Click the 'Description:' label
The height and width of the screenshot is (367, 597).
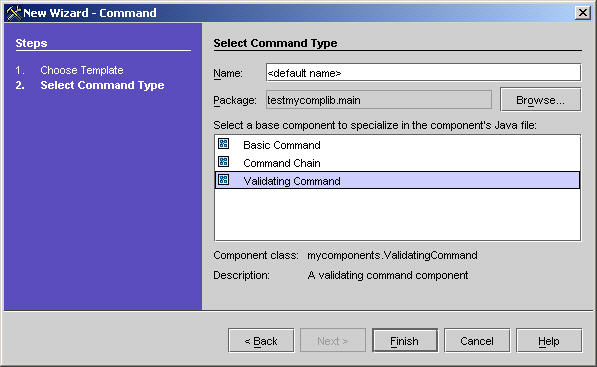pyautogui.click(x=241, y=275)
